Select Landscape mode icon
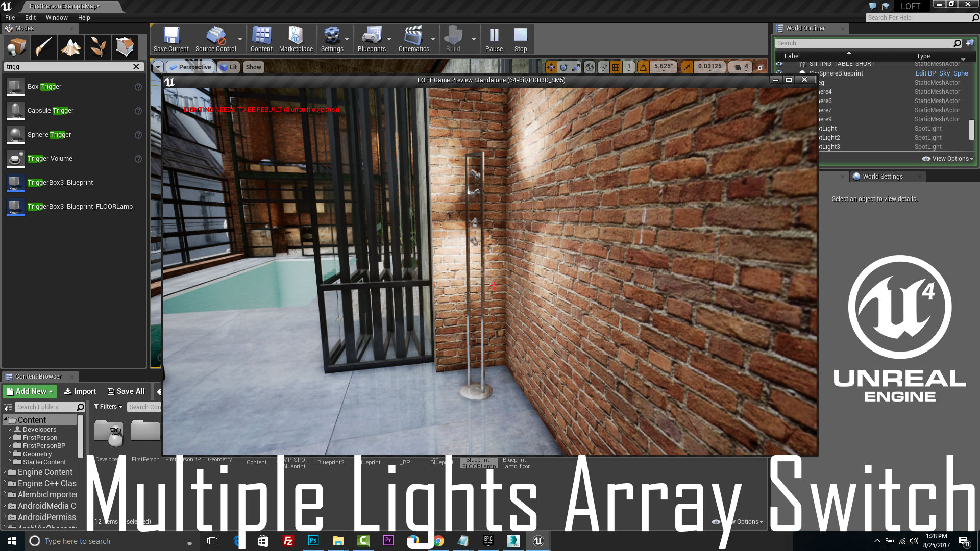Viewport: 980px width, 551px height. (71, 47)
